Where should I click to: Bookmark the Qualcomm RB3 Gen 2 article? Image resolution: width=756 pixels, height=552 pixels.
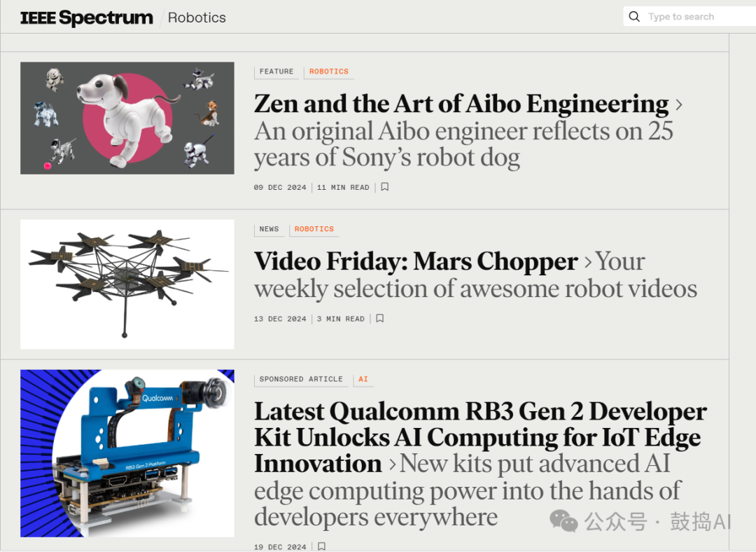(x=321, y=546)
